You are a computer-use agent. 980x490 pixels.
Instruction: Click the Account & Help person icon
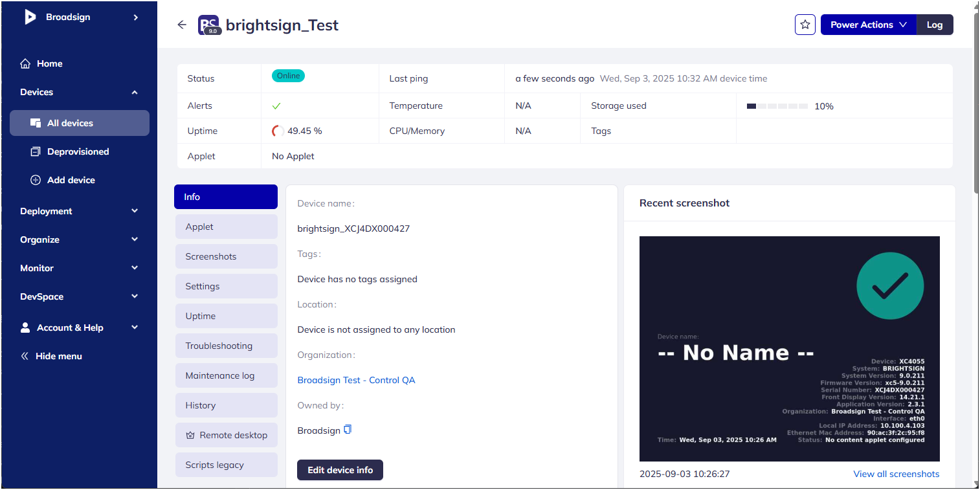click(x=25, y=328)
